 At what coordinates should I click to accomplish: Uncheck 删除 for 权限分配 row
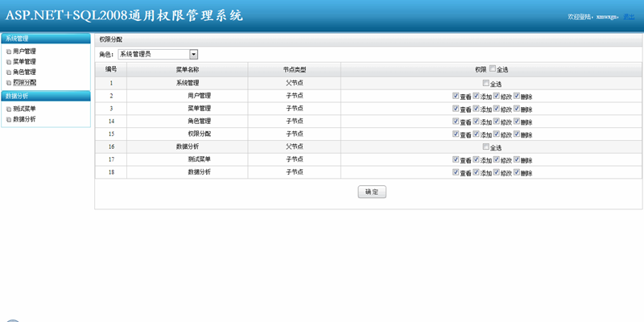[517, 134]
